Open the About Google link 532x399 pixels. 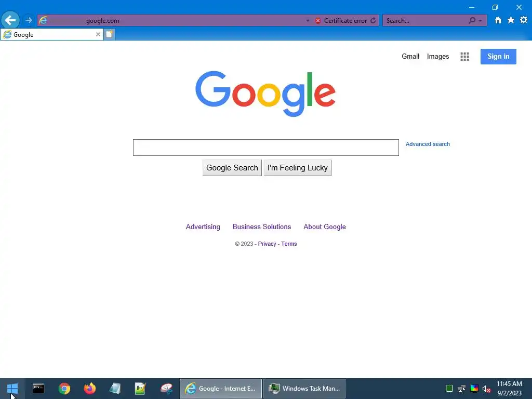(324, 227)
